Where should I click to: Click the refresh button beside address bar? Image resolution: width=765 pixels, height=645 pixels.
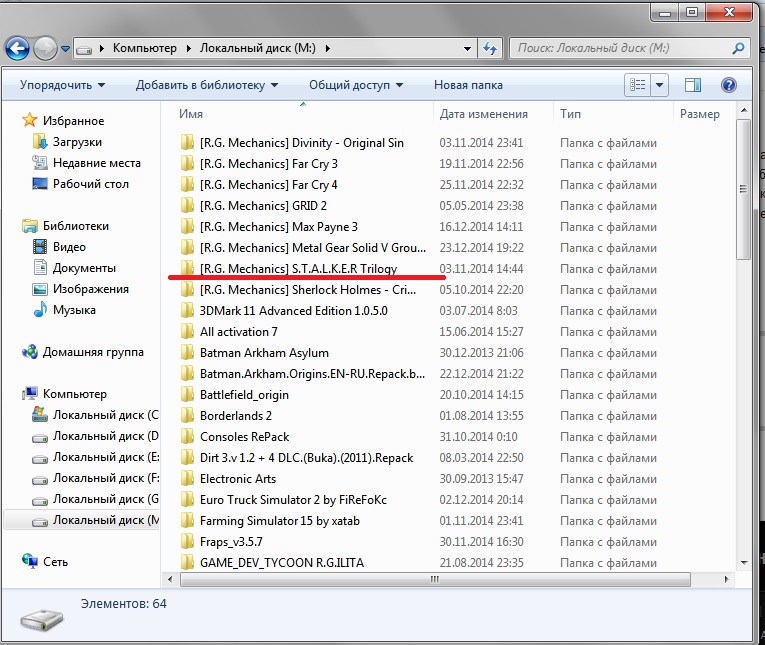[490, 48]
